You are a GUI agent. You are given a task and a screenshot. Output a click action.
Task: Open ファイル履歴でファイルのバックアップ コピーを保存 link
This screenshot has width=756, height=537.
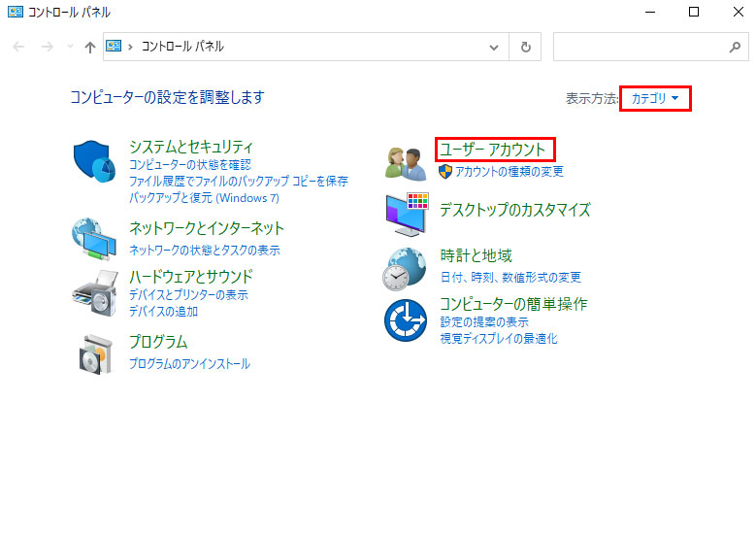[x=238, y=182]
